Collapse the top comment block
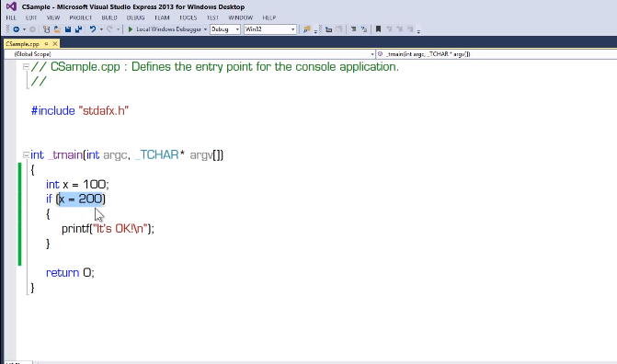 (26, 67)
